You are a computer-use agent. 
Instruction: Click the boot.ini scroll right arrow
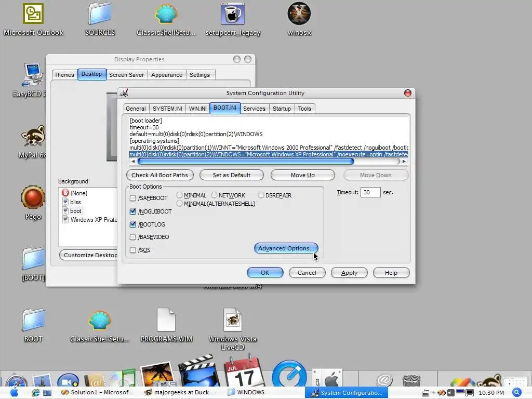click(404, 162)
